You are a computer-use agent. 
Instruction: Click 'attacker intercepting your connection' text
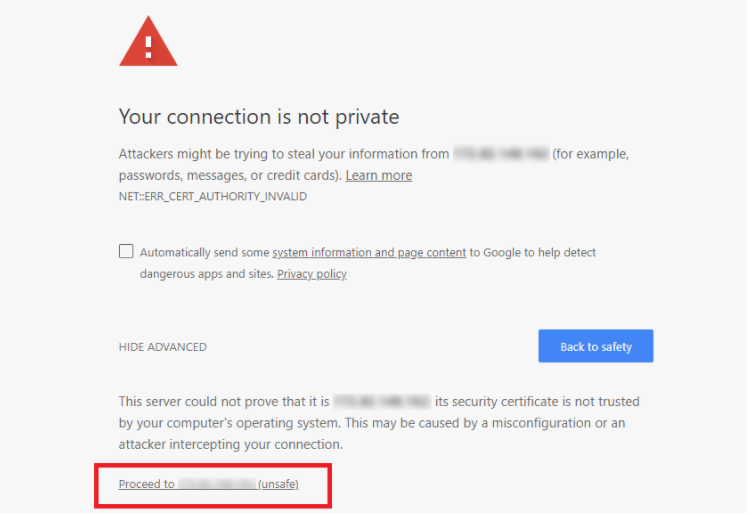[x=231, y=445]
